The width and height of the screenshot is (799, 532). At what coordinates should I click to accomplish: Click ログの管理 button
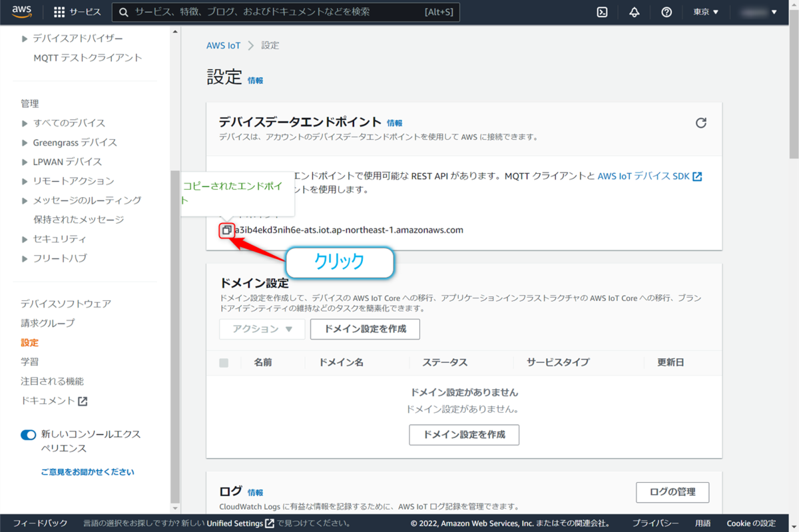[x=672, y=492]
